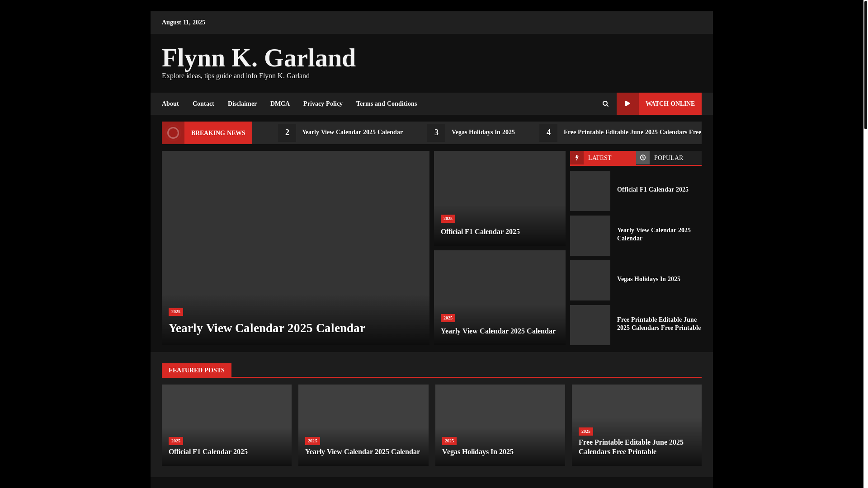This screenshot has height=488, width=868.
Task: Open featured post Official F1 Calendar 2025
Action: 208,452
